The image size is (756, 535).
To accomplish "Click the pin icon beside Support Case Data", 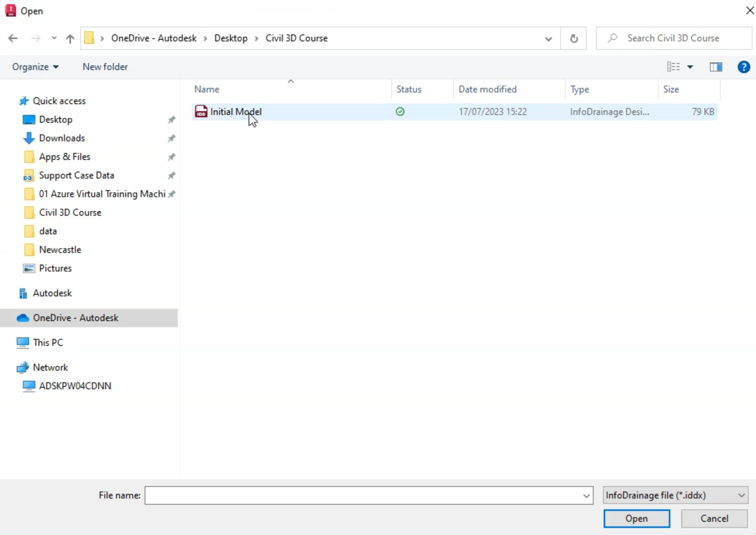I will 171,175.
